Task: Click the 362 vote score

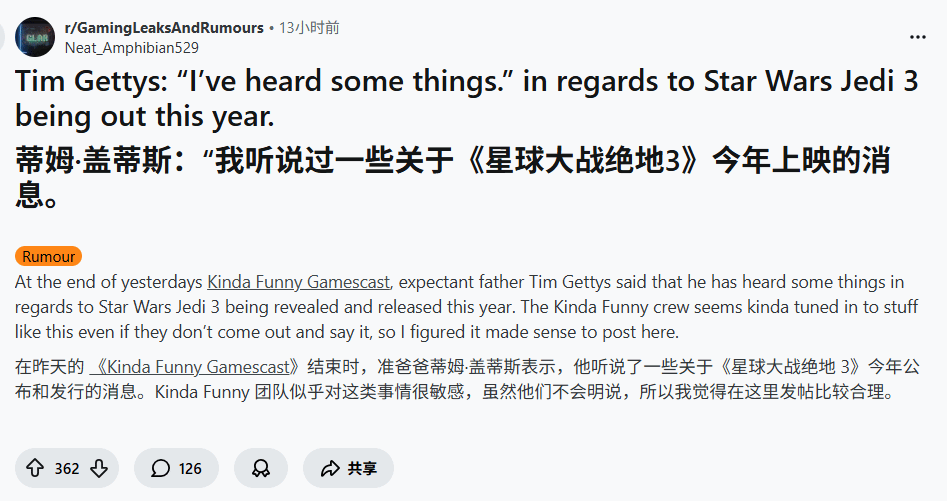Action: click(67, 468)
